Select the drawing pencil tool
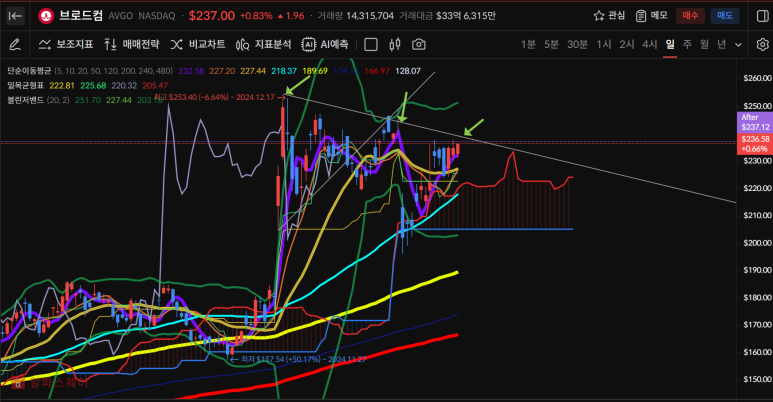773x402 pixels. click(x=15, y=45)
